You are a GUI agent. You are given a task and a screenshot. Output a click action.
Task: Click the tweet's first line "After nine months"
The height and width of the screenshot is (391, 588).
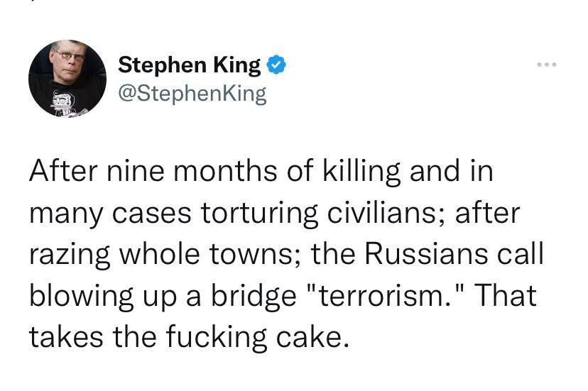click(x=261, y=172)
